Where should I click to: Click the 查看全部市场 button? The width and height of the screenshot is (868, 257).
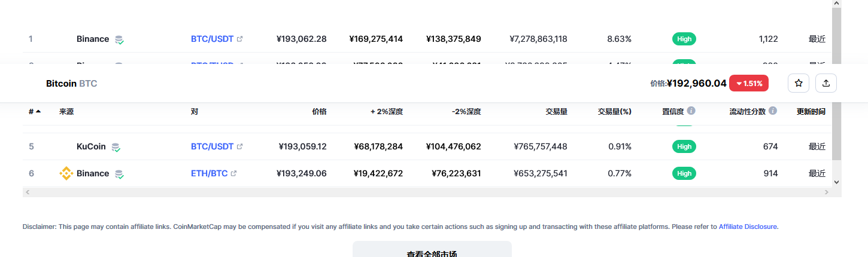click(432, 250)
